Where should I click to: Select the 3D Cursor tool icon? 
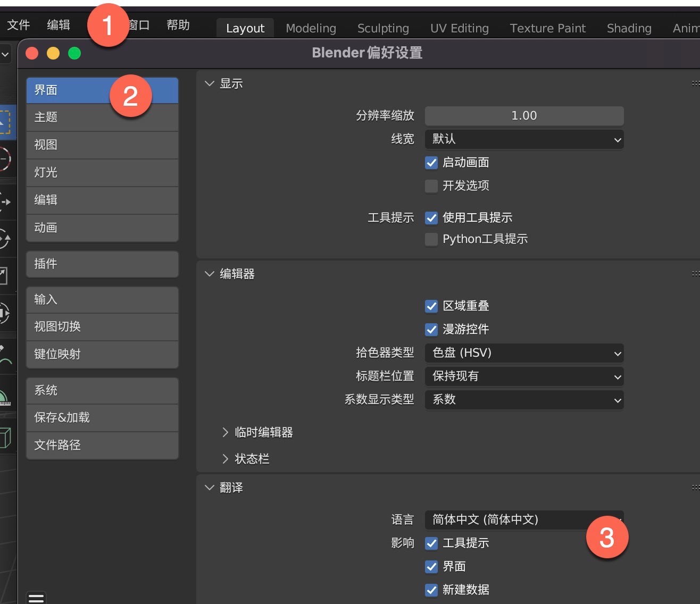point(4,159)
